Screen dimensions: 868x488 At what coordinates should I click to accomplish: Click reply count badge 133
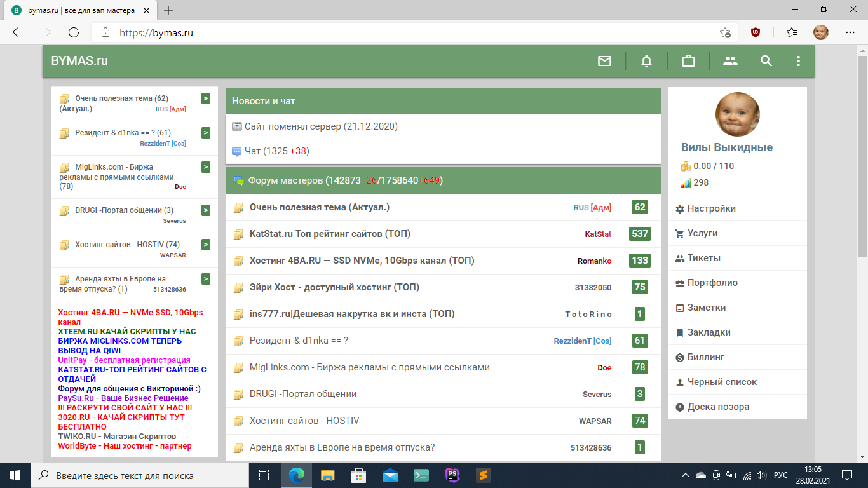click(x=640, y=261)
